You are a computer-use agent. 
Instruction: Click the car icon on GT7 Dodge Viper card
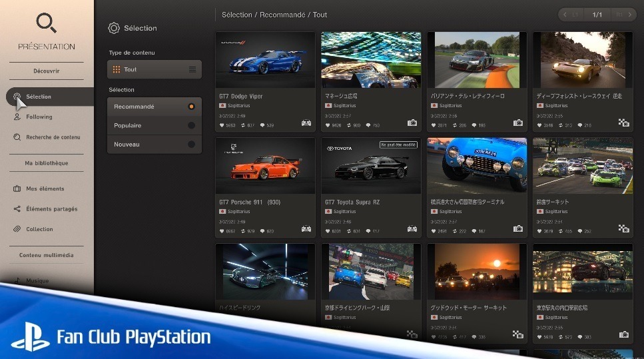click(x=306, y=123)
